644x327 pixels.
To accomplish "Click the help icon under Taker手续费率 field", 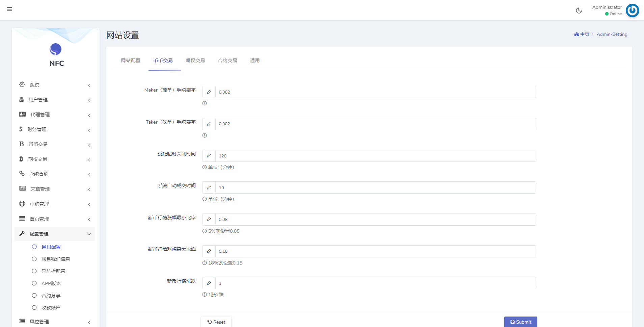I will point(204,135).
